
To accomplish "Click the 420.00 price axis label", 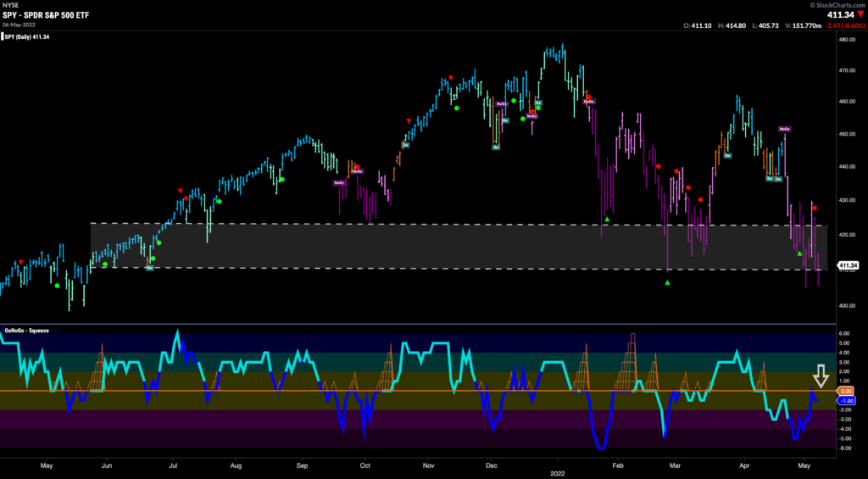I will 847,235.
